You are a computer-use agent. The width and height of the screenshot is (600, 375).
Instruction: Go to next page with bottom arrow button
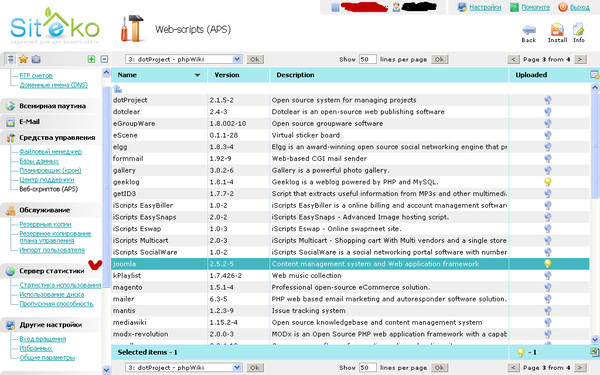coord(580,367)
